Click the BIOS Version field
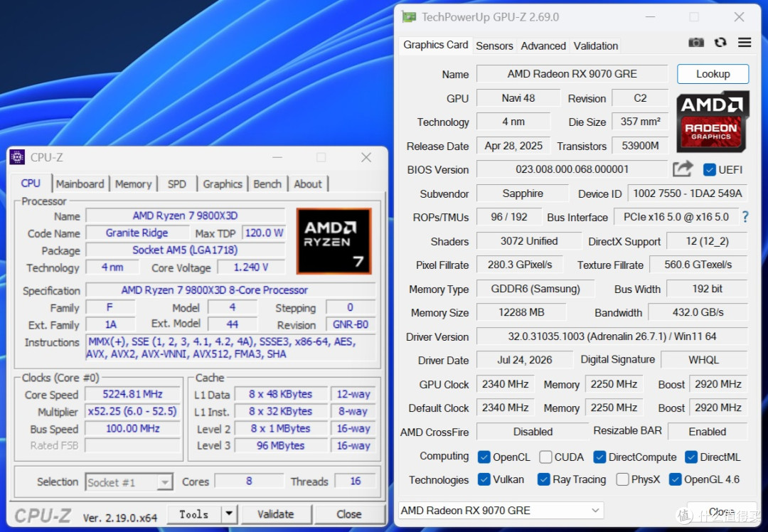Screen dimensions: 768x532 [x=572, y=169]
